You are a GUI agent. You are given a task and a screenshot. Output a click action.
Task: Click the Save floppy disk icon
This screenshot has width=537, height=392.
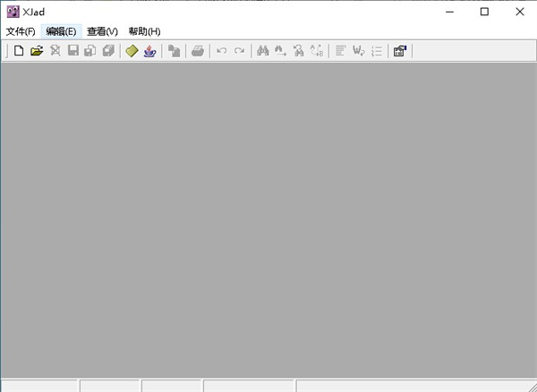click(73, 51)
